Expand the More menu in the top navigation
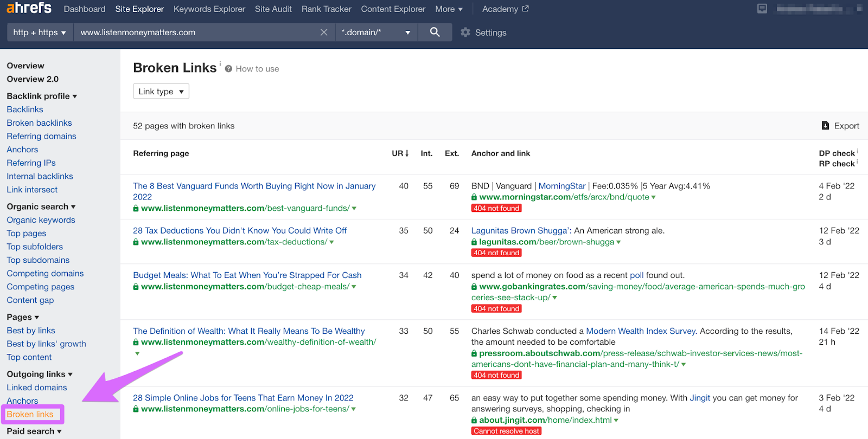This screenshot has height=439, width=868. [x=449, y=9]
